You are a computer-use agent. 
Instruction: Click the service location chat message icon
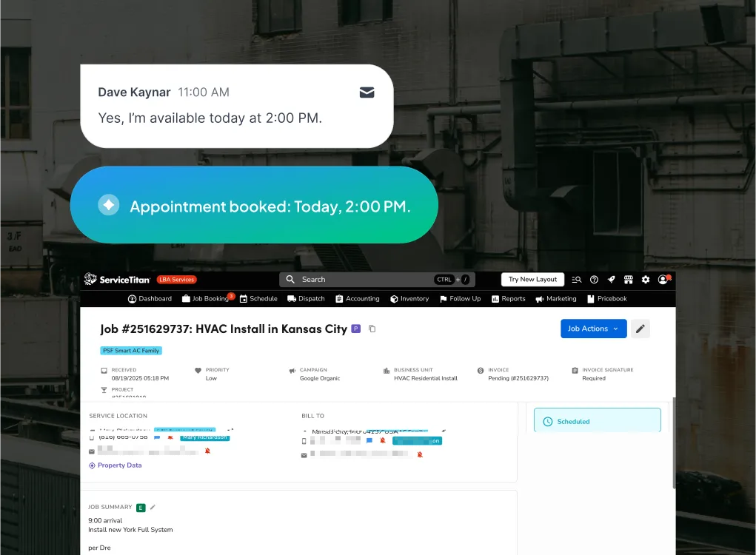click(157, 437)
